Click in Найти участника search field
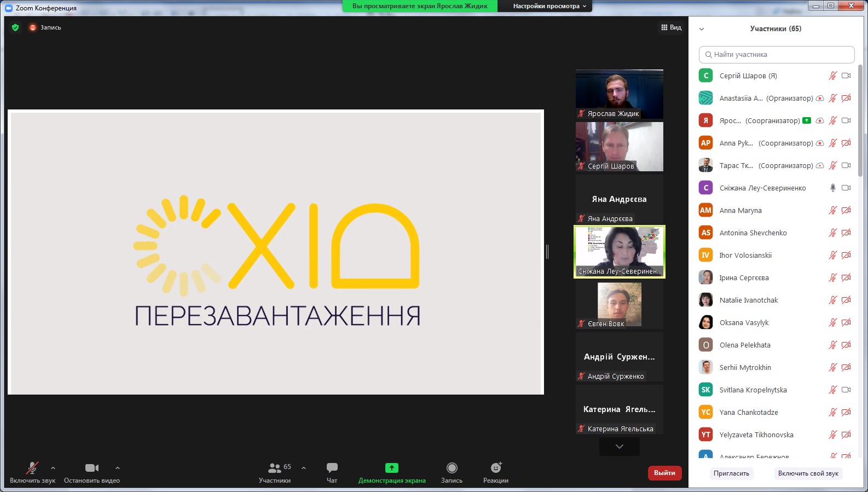Viewport: 868px width, 492px height. [777, 55]
